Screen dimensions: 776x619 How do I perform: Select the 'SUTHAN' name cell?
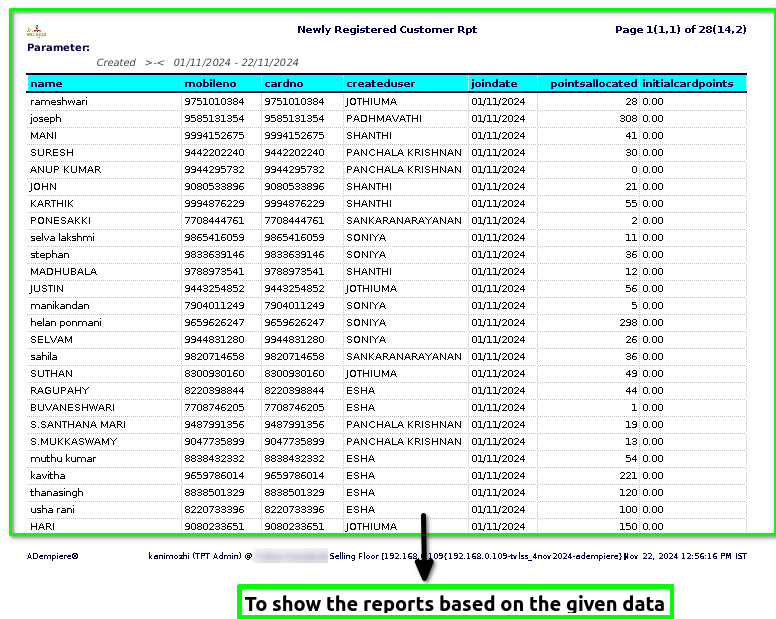pyautogui.click(x=51, y=374)
